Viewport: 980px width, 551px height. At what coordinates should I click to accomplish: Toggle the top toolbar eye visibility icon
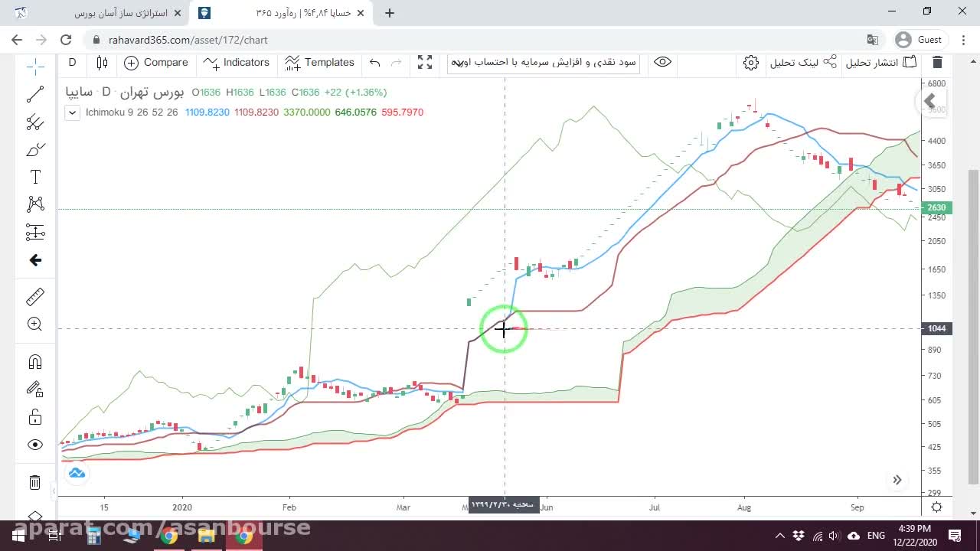[663, 63]
